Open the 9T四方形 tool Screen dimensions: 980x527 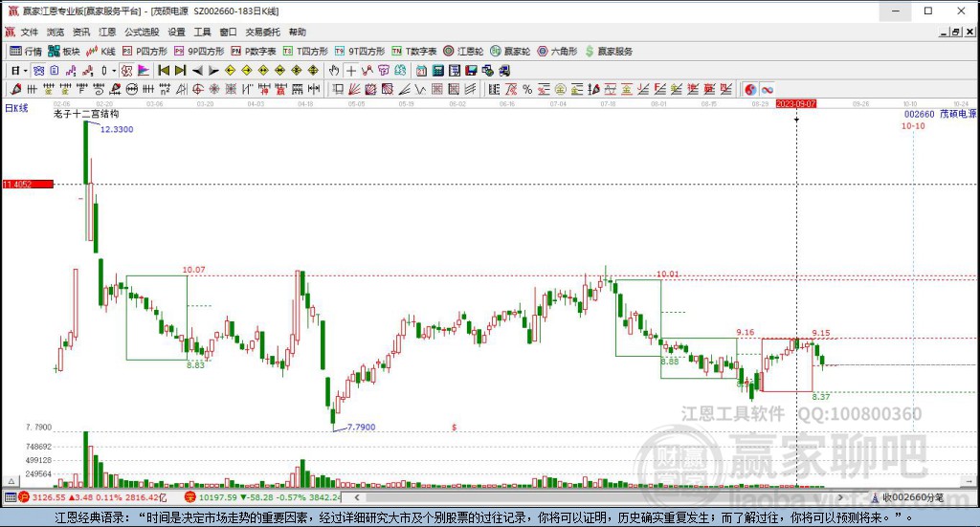point(360,52)
